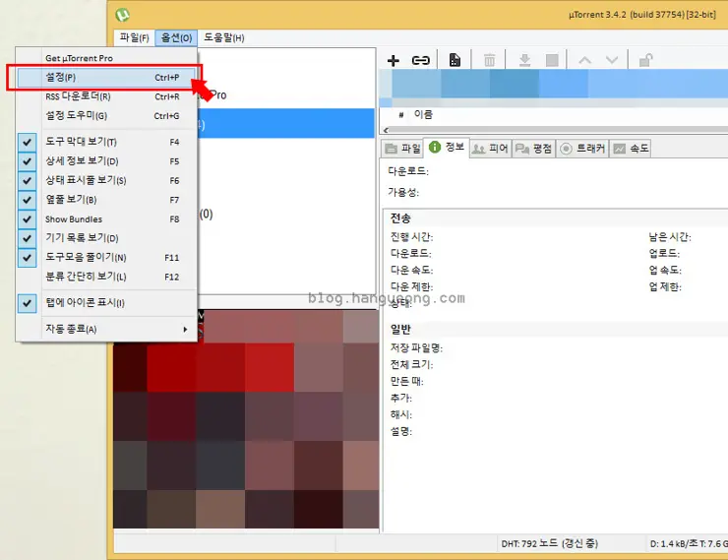Select Get µTorrent Pro menu item

point(106,58)
